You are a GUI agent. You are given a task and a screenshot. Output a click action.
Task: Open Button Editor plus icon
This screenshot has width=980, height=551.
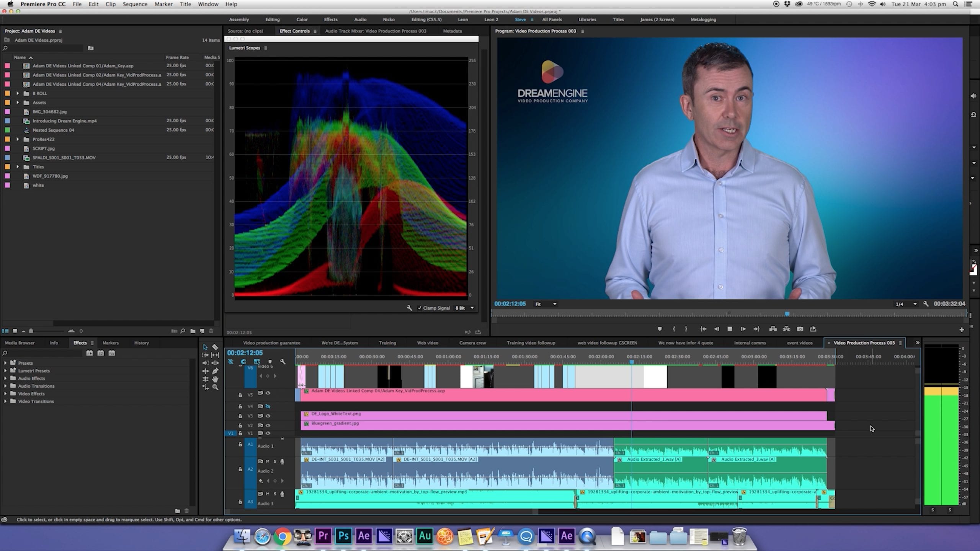click(962, 329)
